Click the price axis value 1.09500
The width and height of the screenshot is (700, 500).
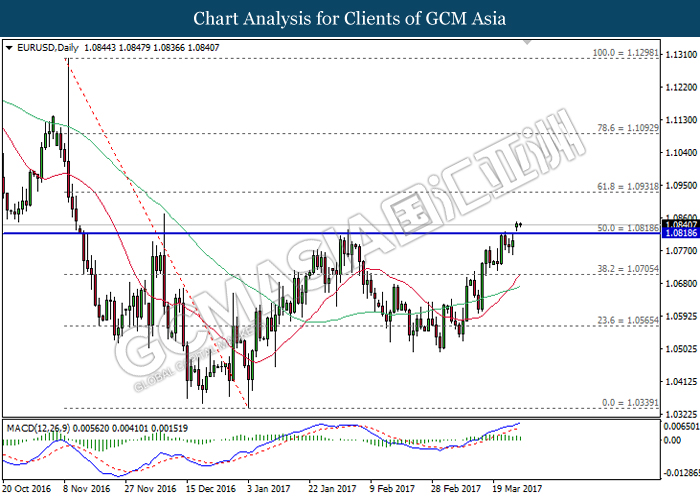click(681, 185)
